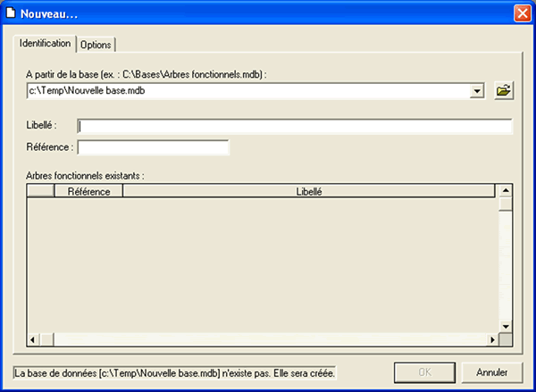The width and height of the screenshot is (536, 392).
Task: Click the Annuler button
Action: point(492,372)
